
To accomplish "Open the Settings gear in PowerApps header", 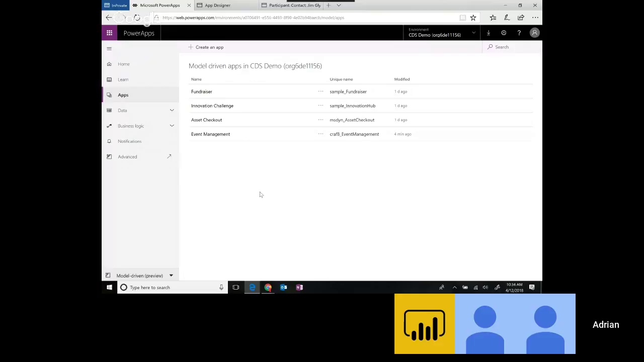I will click(504, 33).
